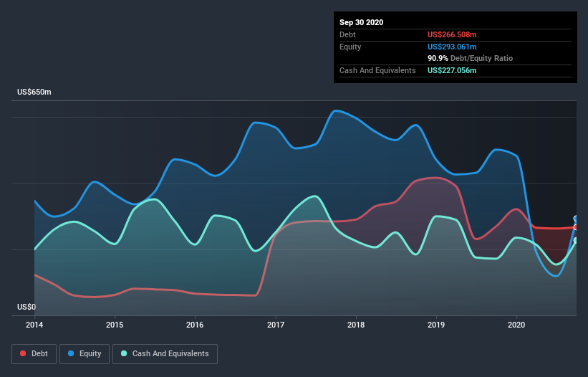Toggle the Equity series legend button
The image size is (588, 377).
click(x=85, y=354)
